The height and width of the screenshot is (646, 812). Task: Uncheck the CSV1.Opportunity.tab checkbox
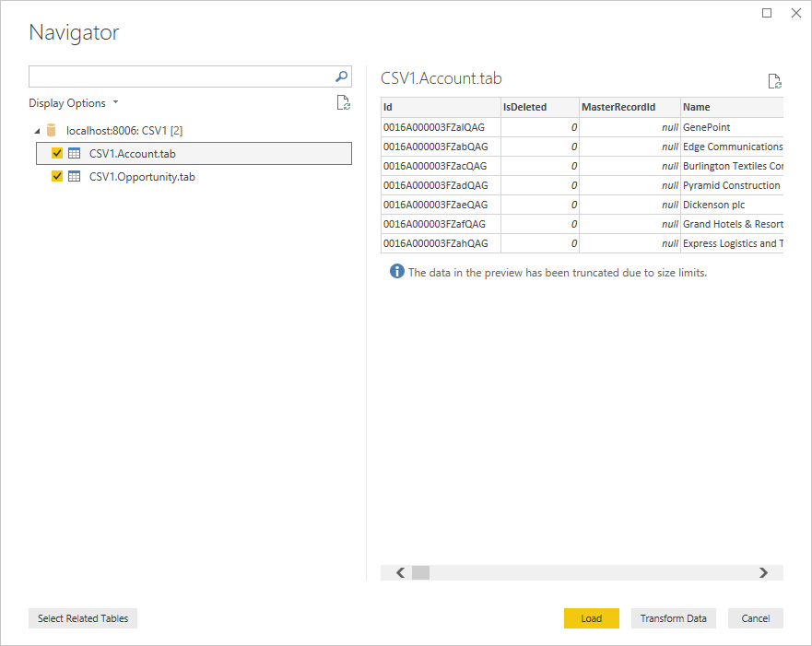(57, 177)
